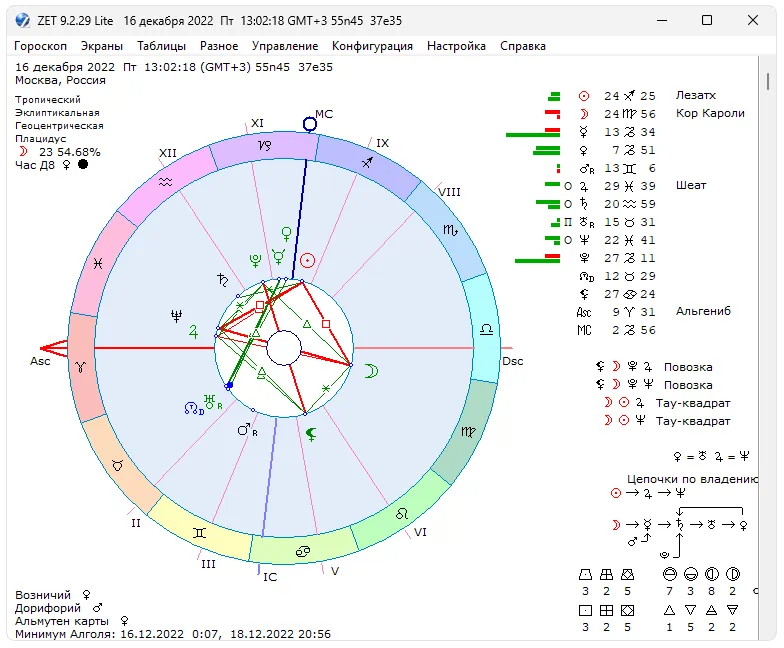This screenshot has height=648, width=784.
Task: Click the Тропический zodiac label
Action: click(x=48, y=100)
